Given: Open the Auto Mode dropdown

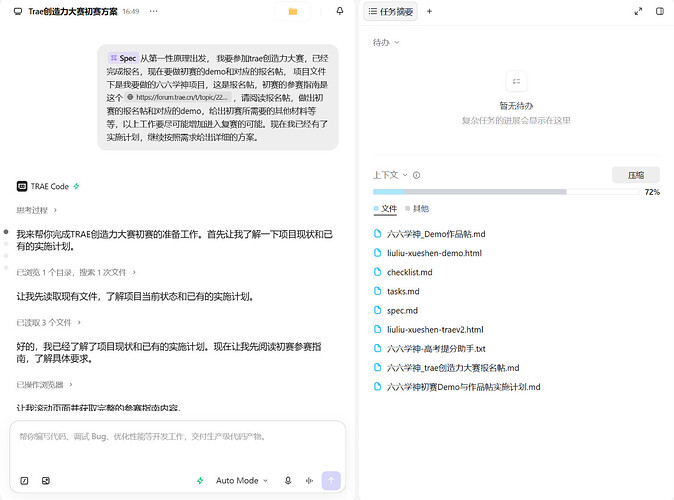Looking at the screenshot, I should [242, 481].
